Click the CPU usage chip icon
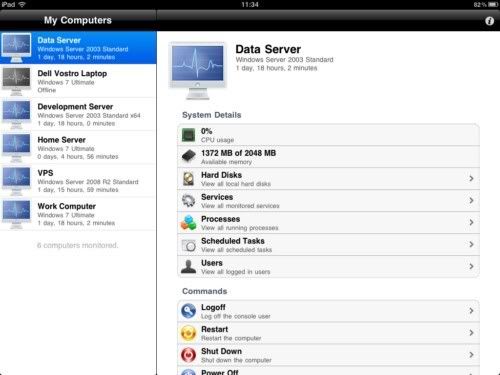Image resolution: width=500 pixels, height=375 pixels. (188, 135)
